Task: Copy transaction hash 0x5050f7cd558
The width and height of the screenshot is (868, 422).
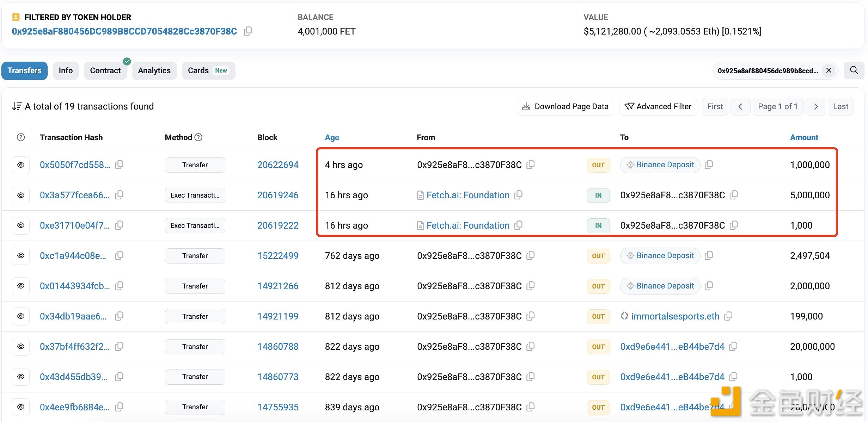Action: pyautogui.click(x=120, y=165)
